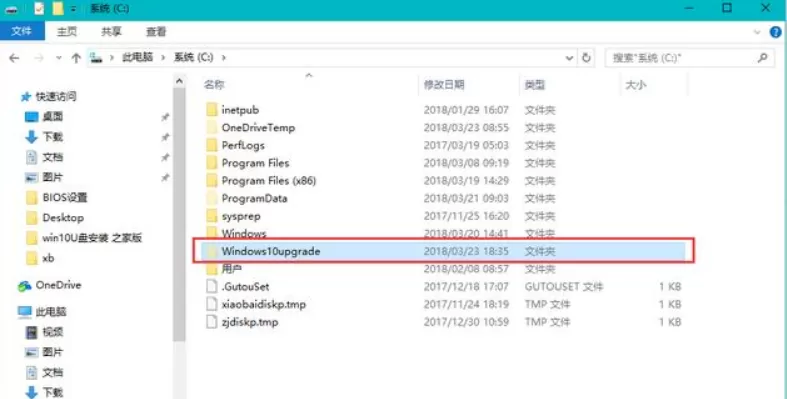Select the Windows10upgrade folder

pos(443,251)
